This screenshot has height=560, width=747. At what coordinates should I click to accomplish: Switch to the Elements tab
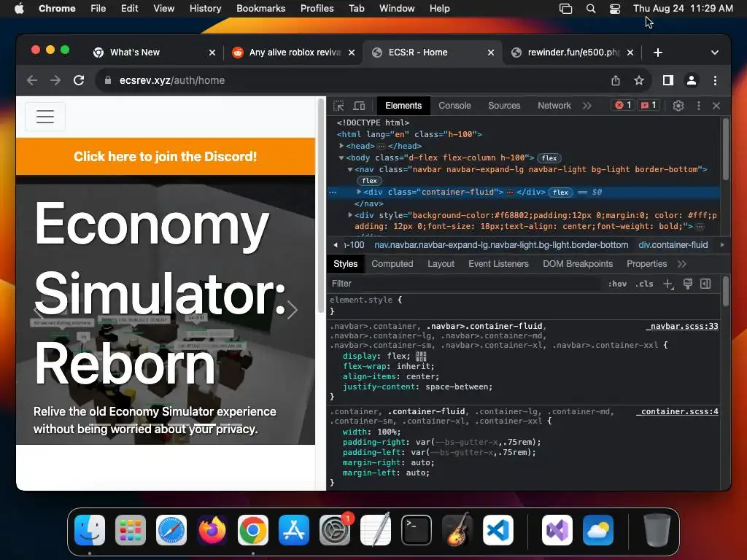(x=403, y=106)
